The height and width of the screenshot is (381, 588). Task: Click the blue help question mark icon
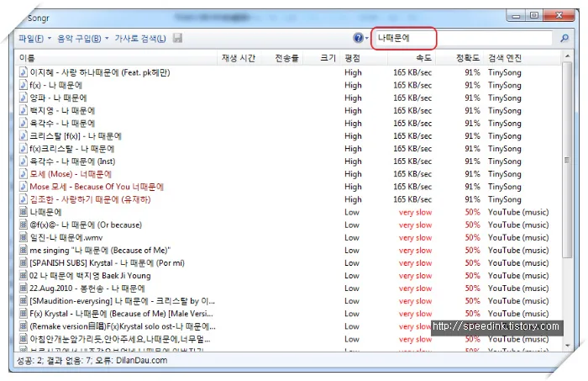358,38
